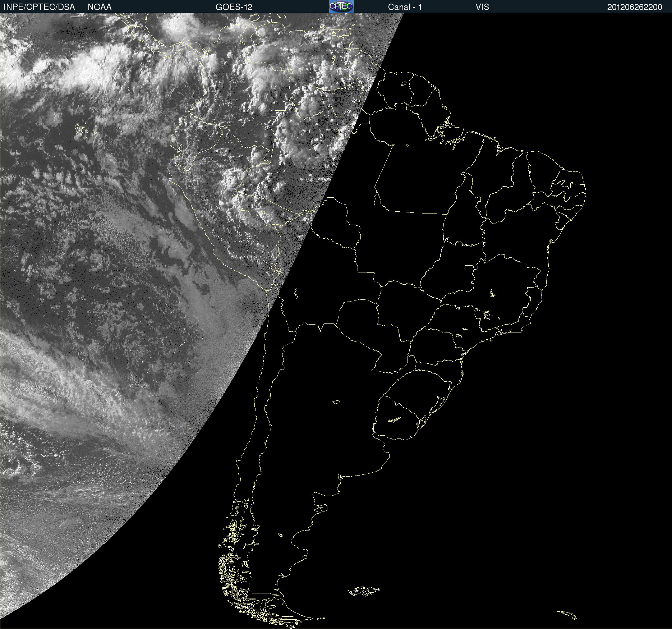The image size is (672, 629).
Task: Click the 201206262200 timestamp text
Action: 635,7
